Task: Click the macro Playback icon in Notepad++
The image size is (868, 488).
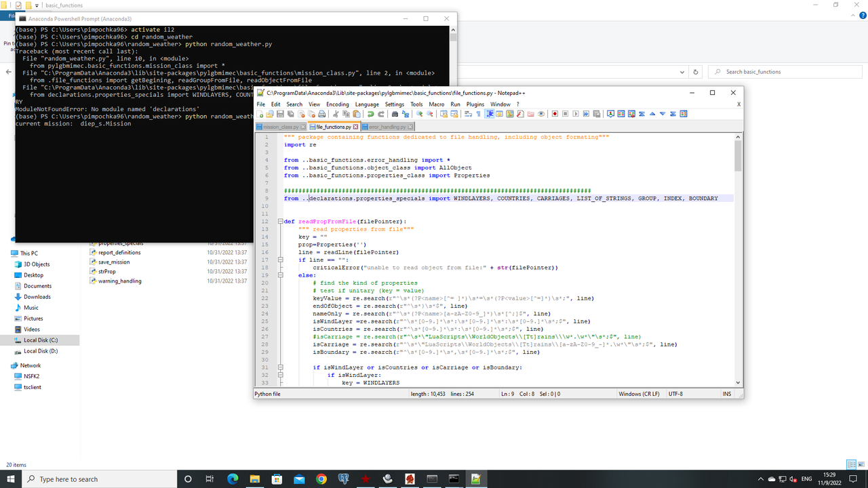Action: (576, 114)
